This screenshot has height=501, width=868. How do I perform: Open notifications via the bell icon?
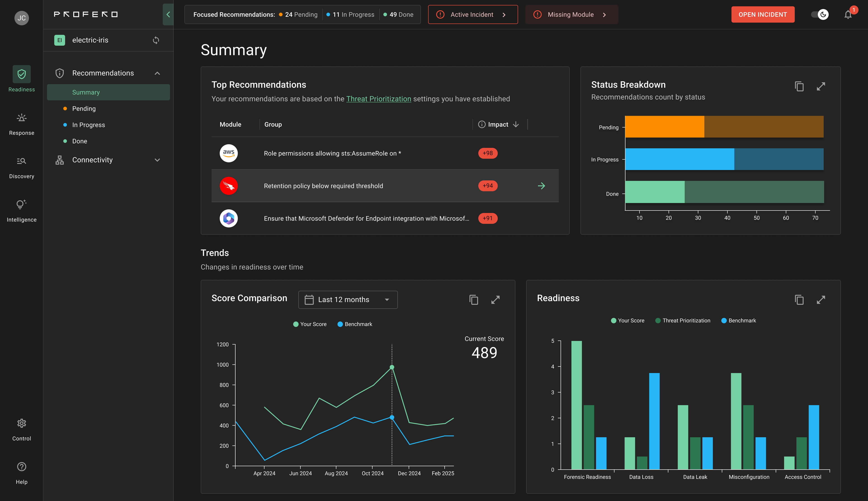tap(848, 14)
